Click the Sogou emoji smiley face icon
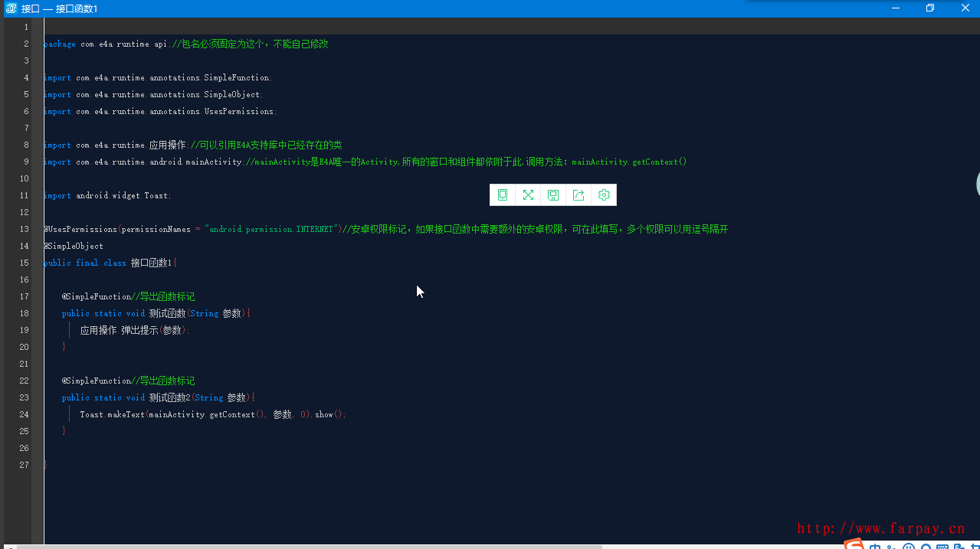The height and width of the screenshot is (549, 980). 909,547
